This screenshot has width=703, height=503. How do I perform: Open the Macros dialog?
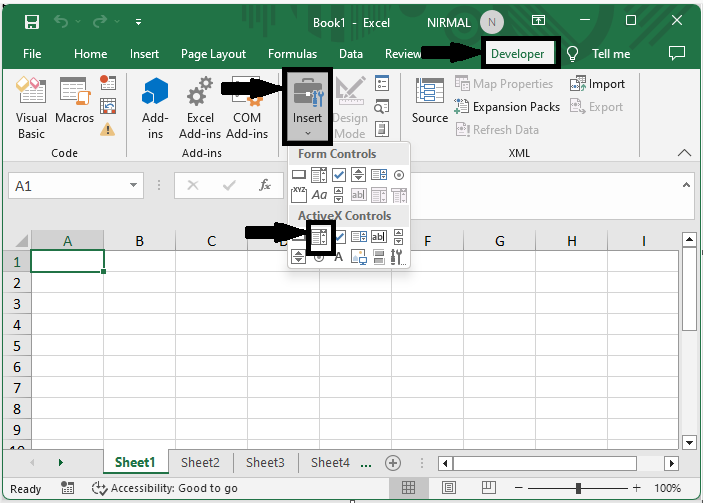(74, 100)
